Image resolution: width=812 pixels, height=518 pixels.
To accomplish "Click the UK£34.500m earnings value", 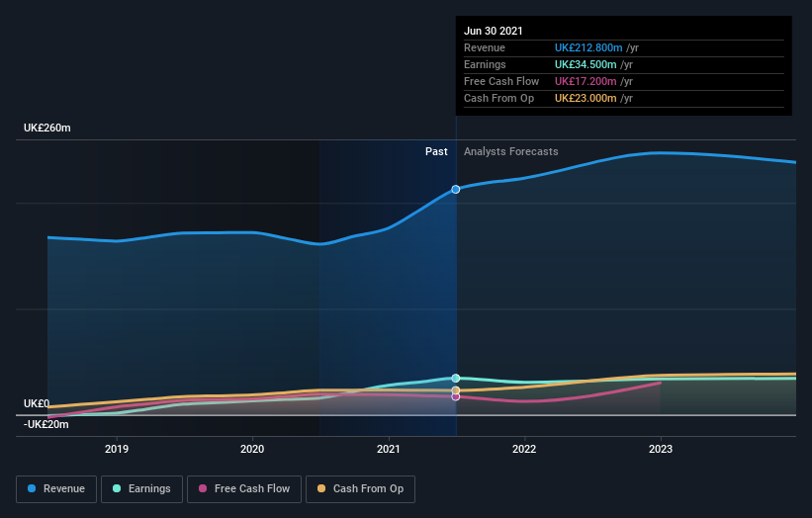I will point(586,64).
